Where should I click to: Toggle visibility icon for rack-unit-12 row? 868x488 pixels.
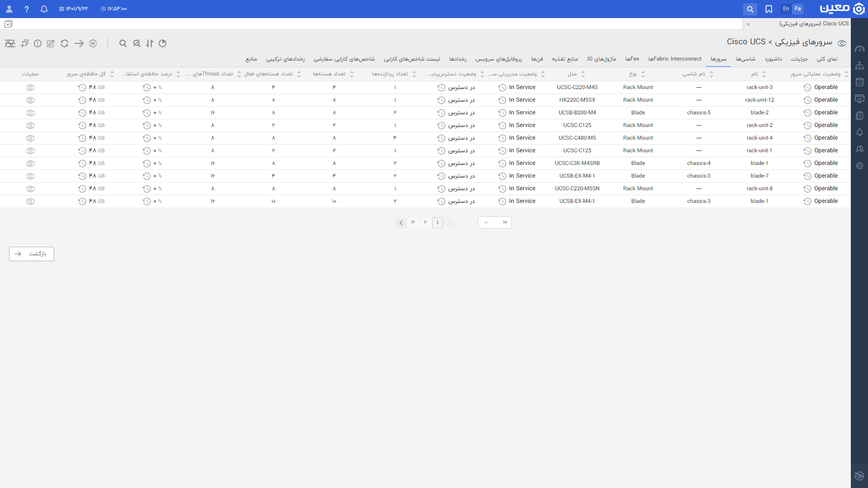pyautogui.click(x=30, y=99)
